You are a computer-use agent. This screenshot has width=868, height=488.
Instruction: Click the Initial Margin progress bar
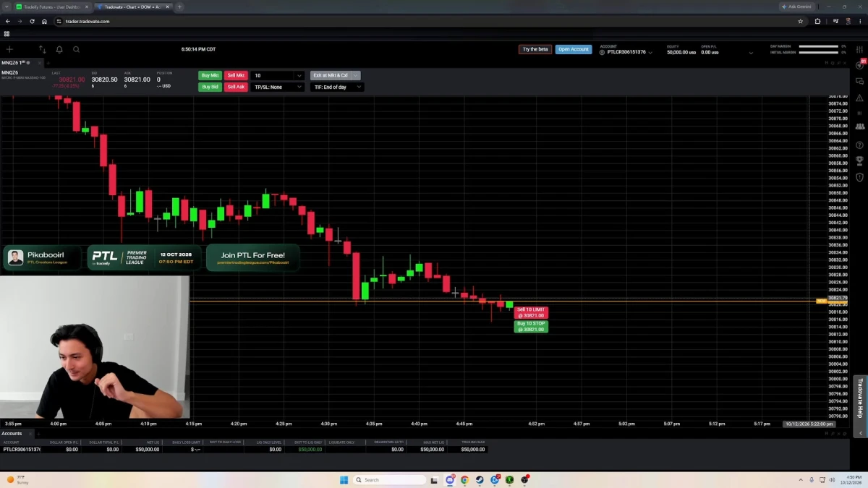point(818,52)
